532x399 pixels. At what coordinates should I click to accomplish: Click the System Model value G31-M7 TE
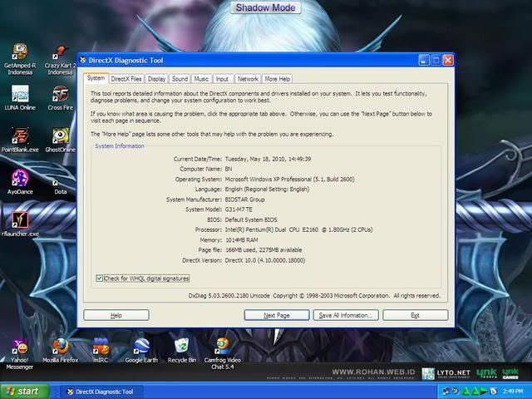pyautogui.click(x=239, y=209)
